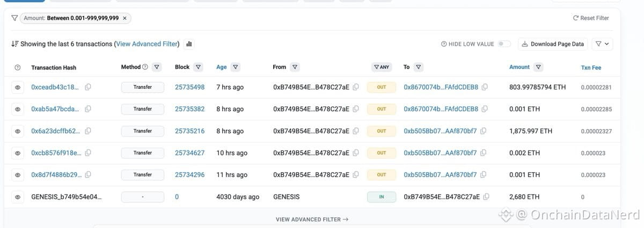Viewport: 644px width, 228px height.
Task: Copy To address in 0.001 ETH block 25735382 row
Action: [x=485, y=109]
